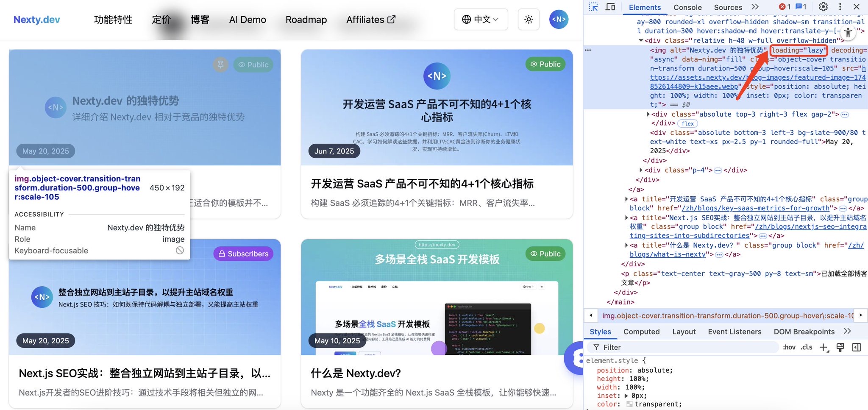Show more style pane tabs chevron
Image resolution: width=868 pixels, height=410 pixels.
point(847,331)
